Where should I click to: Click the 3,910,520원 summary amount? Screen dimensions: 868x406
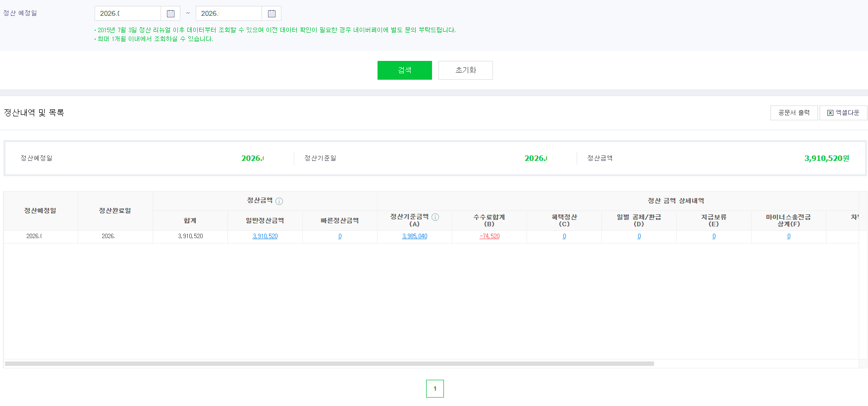(x=827, y=158)
